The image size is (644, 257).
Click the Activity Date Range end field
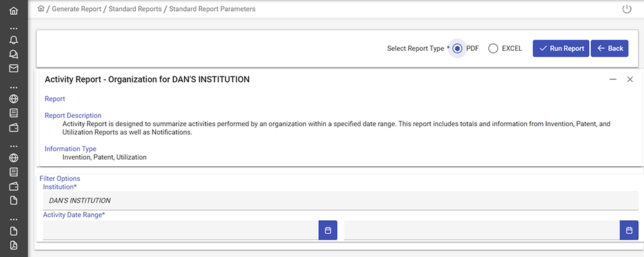coord(482,231)
